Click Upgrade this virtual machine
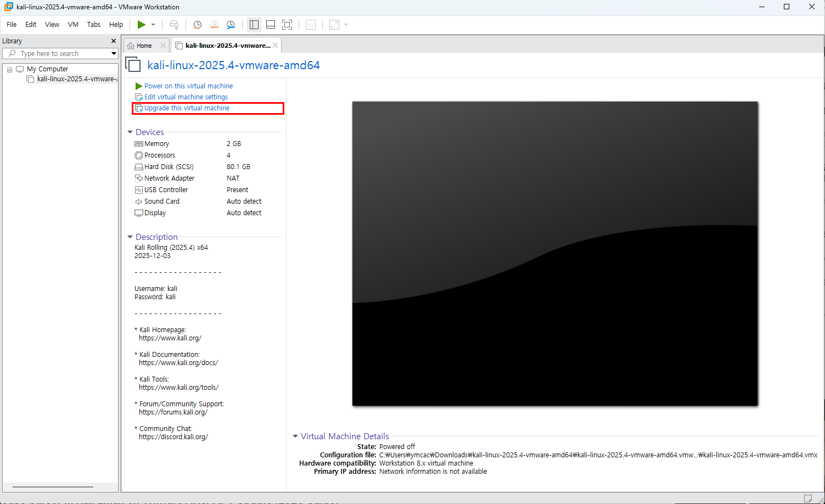Screen dimensions: 825x504 (x=187, y=108)
